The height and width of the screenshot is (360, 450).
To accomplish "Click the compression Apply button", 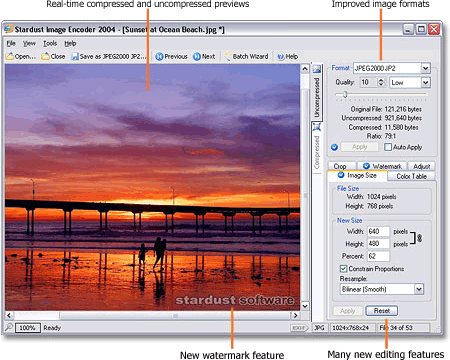I will click(x=360, y=147).
